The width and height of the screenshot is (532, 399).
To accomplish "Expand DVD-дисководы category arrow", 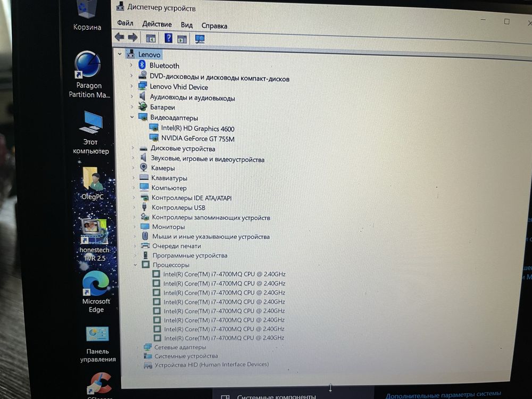I will tap(131, 76).
